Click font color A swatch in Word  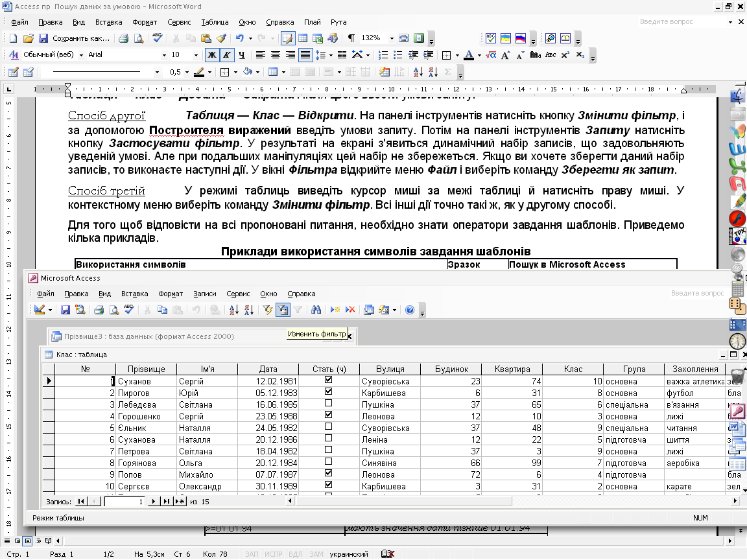[469, 55]
